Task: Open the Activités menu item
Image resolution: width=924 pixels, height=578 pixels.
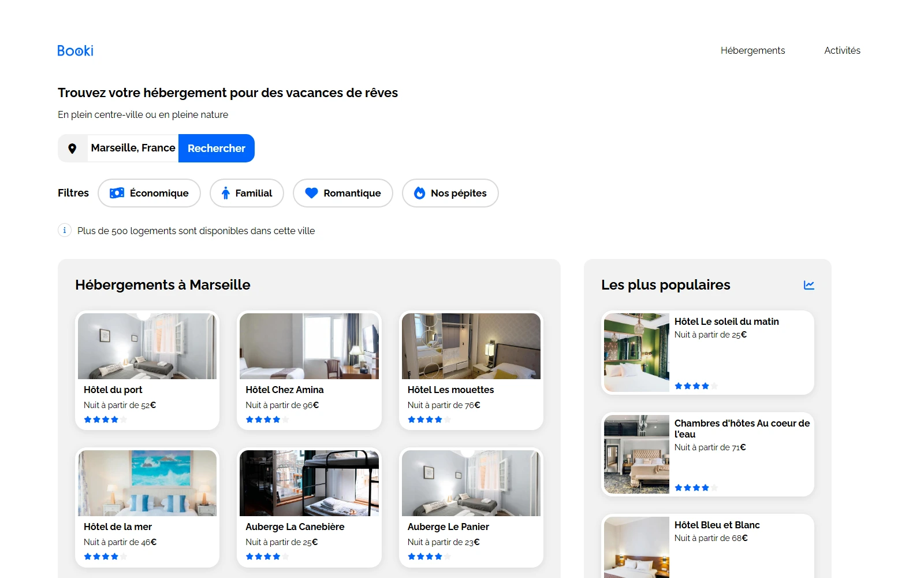Action: click(x=842, y=51)
